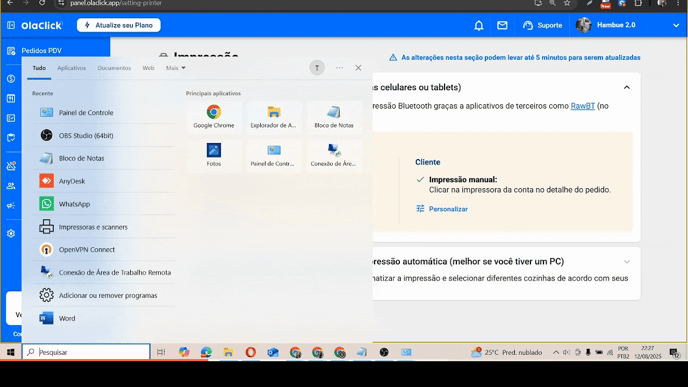Screen dimensions: 688x387
Task: Open Suporte in OlaClick header
Action: (x=542, y=25)
